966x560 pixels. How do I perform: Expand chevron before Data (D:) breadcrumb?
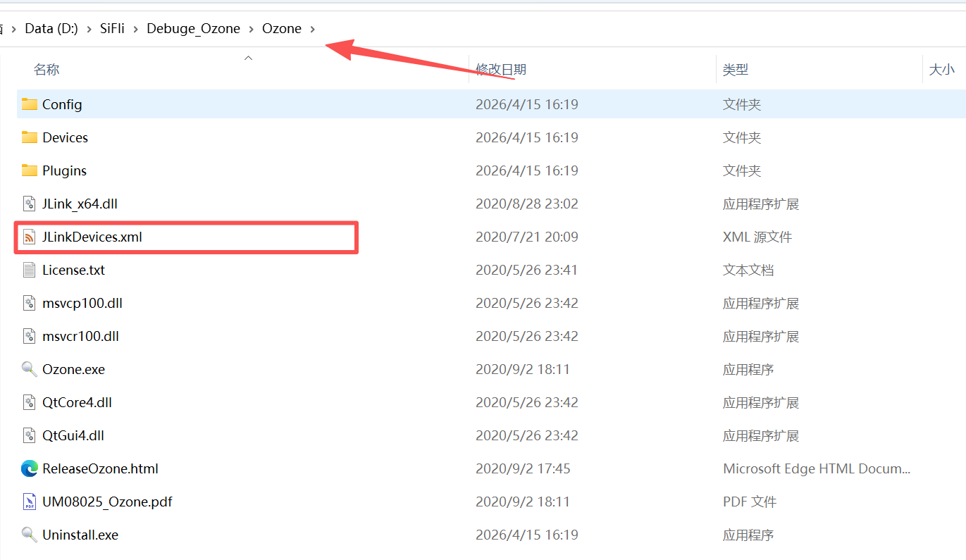pyautogui.click(x=14, y=29)
